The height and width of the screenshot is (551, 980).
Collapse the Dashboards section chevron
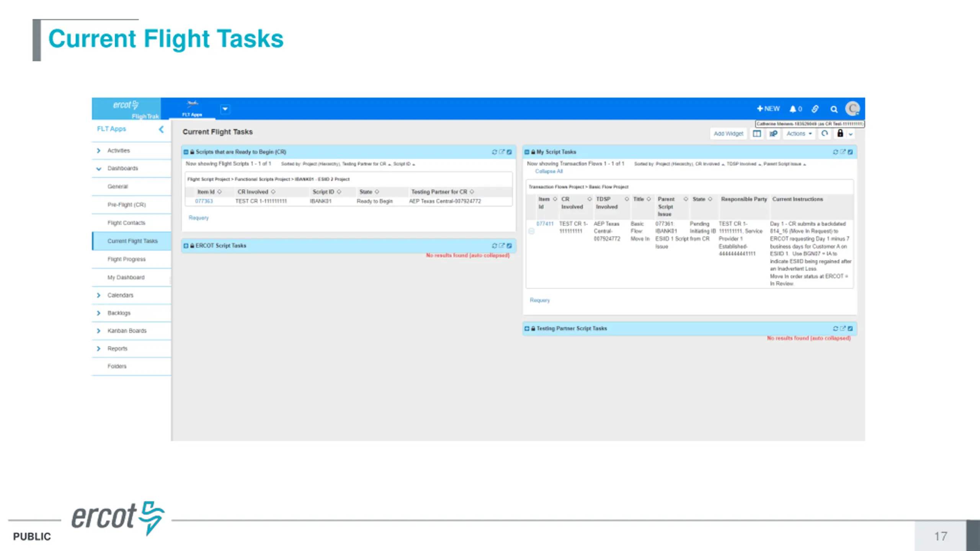click(x=99, y=168)
